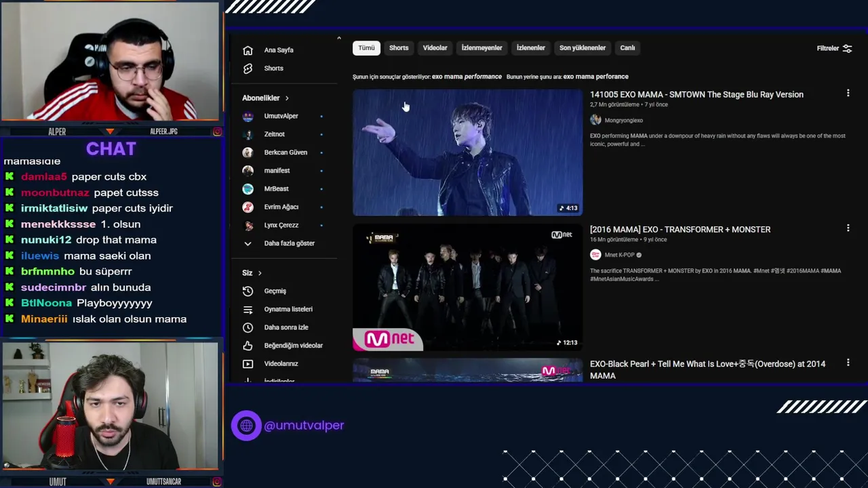The image size is (868, 488).
Task: Click '@umutvalper' handle text
Action: pos(304,426)
